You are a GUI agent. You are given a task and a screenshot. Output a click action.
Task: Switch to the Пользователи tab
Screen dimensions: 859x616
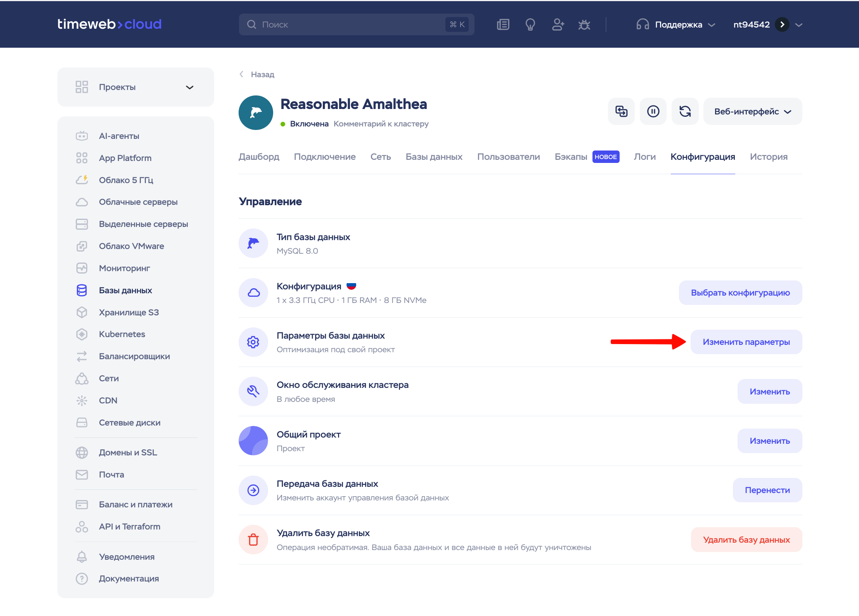click(x=508, y=157)
